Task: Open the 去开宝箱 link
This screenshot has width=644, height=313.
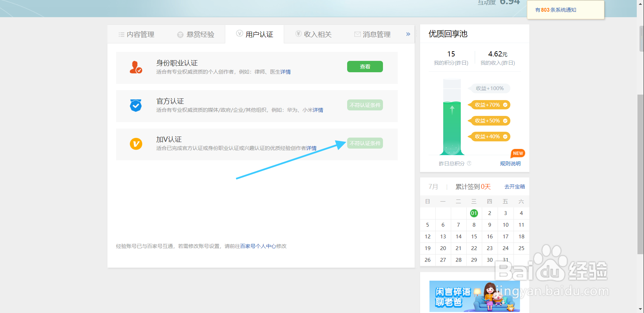Action: pos(515,187)
